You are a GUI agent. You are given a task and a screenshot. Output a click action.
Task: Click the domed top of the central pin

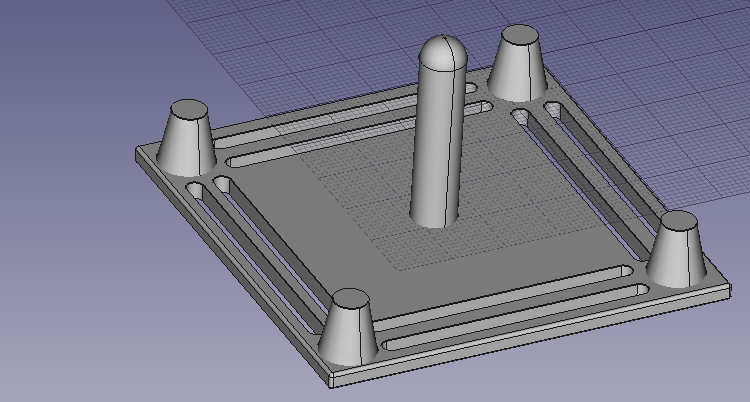(443, 50)
